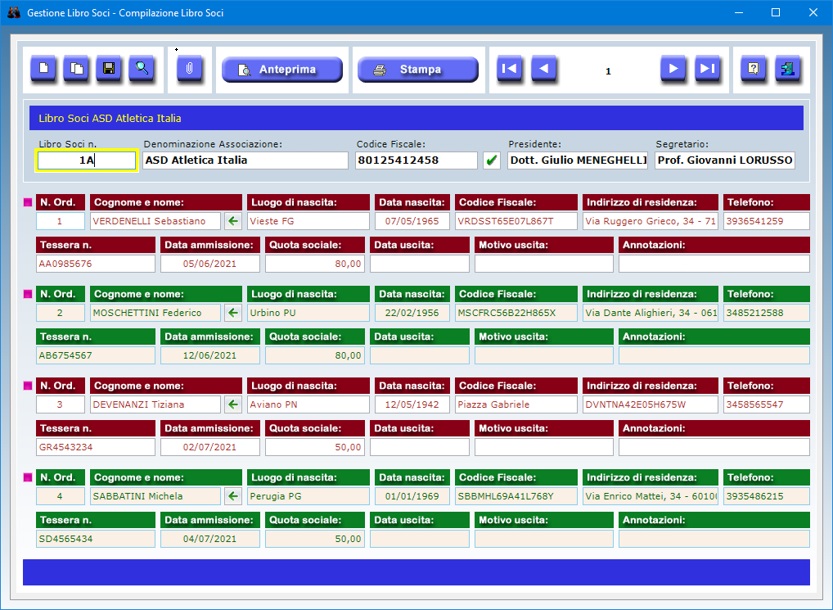
Task: Click the Denominazione Associazione field
Action: click(x=245, y=160)
